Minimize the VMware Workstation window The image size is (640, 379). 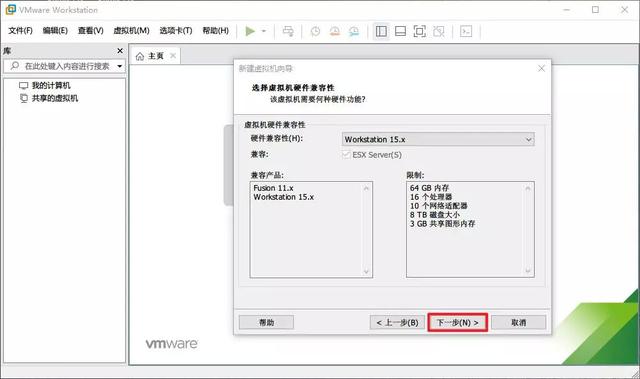click(x=567, y=10)
